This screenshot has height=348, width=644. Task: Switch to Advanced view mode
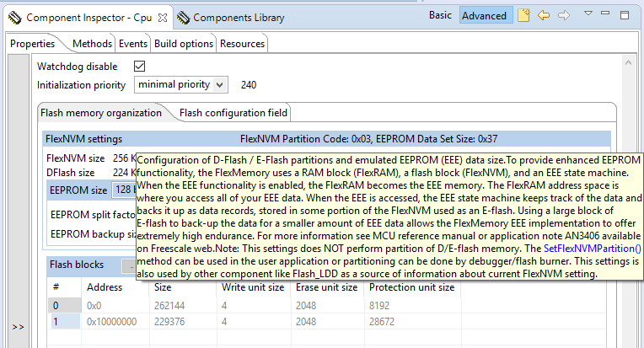tap(485, 16)
